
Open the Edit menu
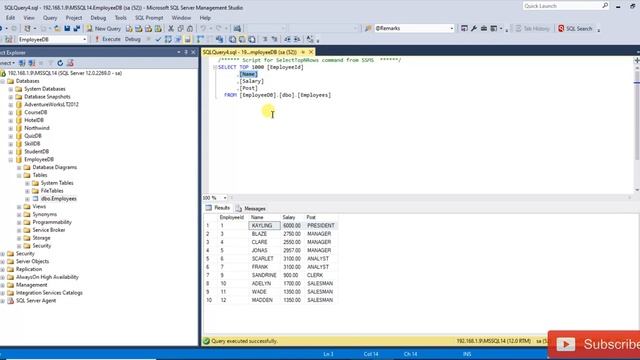click(x=11, y=18)
